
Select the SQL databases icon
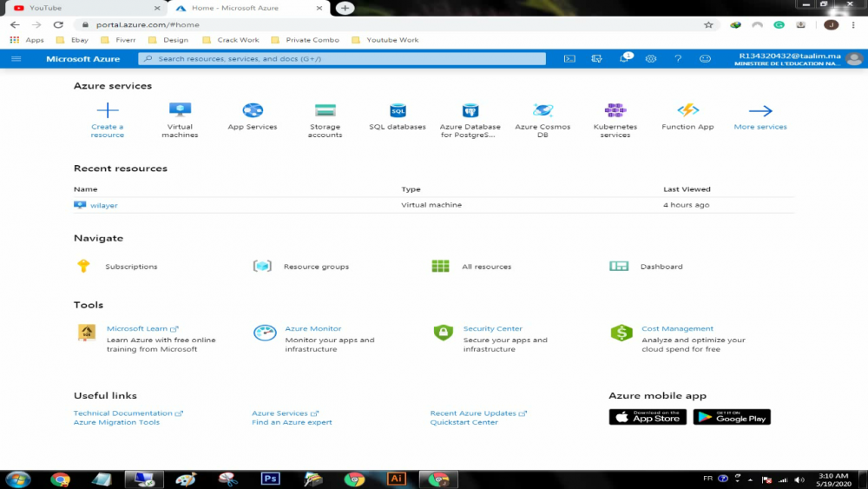tap(398, 111)
